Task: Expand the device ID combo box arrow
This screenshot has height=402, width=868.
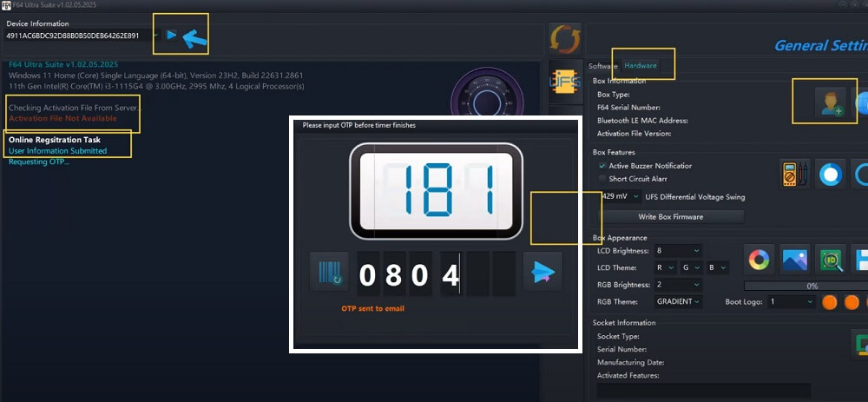Action: (x=156, y=36)
